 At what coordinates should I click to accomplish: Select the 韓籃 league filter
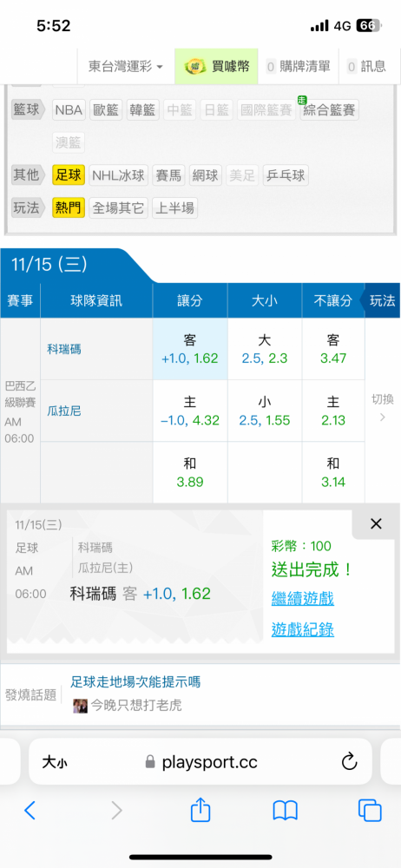(143, 110)
